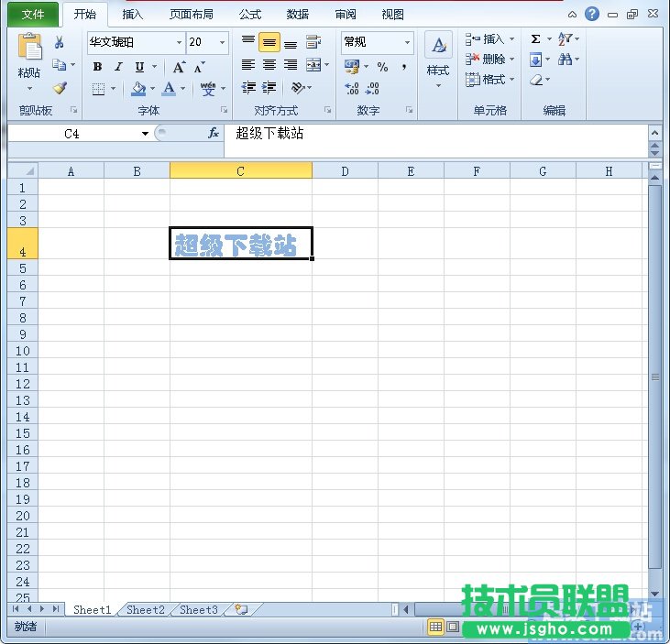Click the increase font size icon

tap(179, 67)
